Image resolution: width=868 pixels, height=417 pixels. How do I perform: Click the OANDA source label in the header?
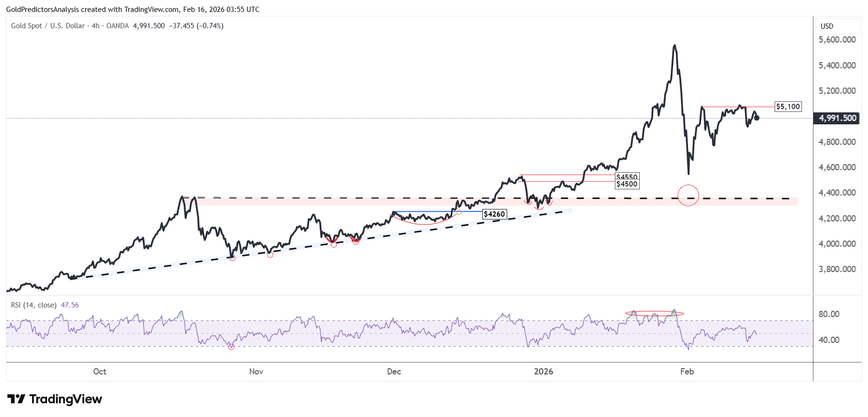tap(117, 26)
